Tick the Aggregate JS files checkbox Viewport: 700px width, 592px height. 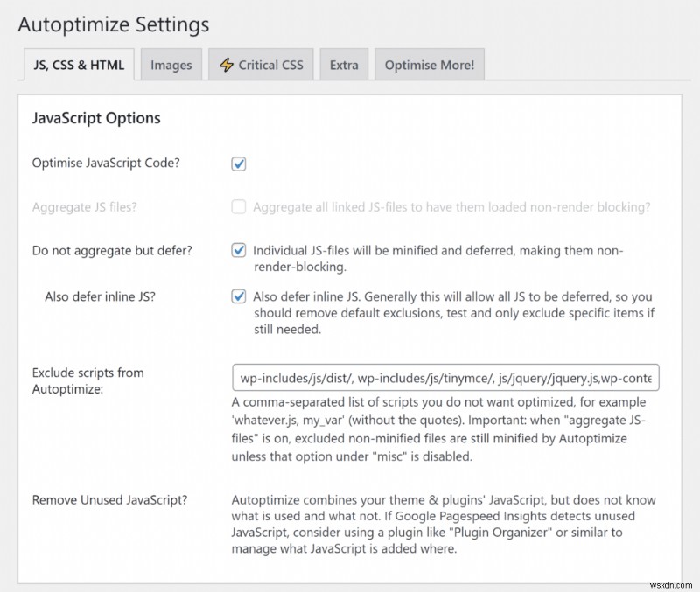[x=238, y=207]
